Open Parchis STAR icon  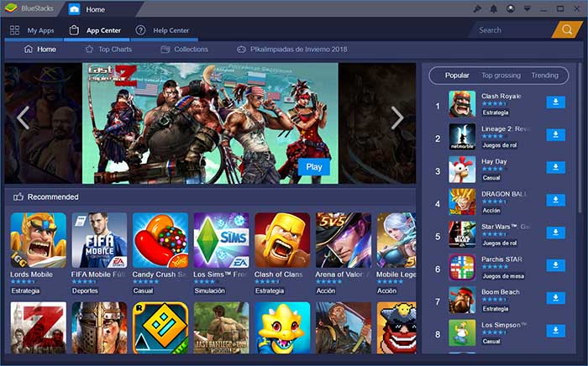pyautogui.click(x=462, y=267)
